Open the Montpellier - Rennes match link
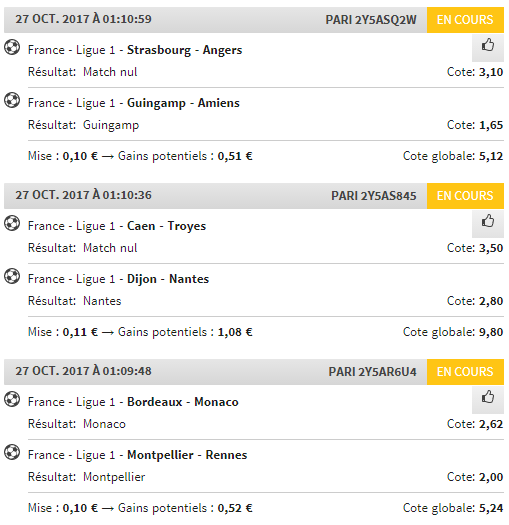The height and width of the screenshot is (525, 509). point(187,455)
